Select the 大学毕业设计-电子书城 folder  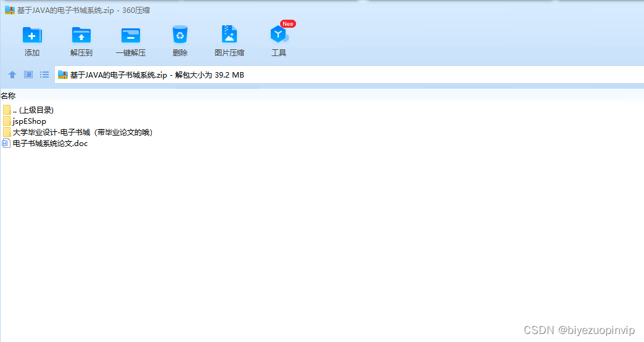(x=78, y=132)
